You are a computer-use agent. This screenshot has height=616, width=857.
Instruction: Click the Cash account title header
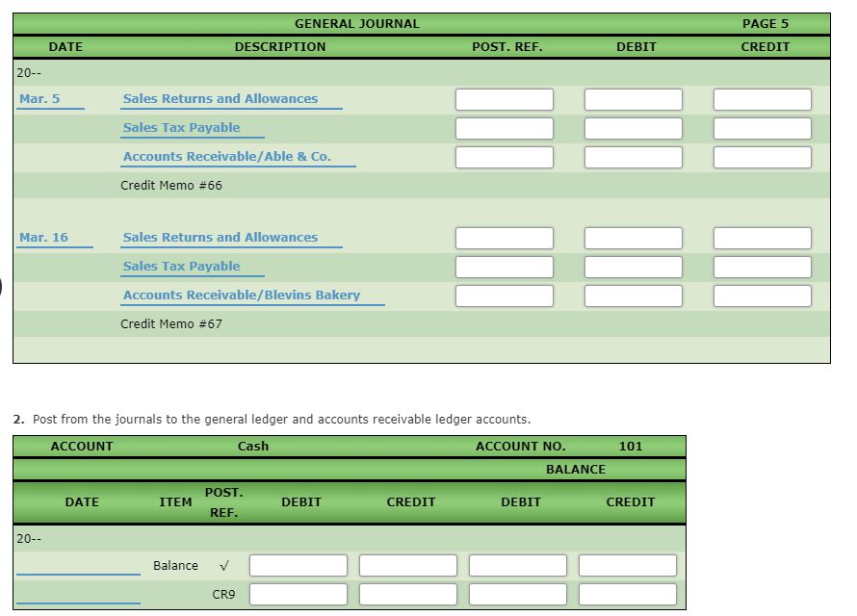click(x=254, y=446)
